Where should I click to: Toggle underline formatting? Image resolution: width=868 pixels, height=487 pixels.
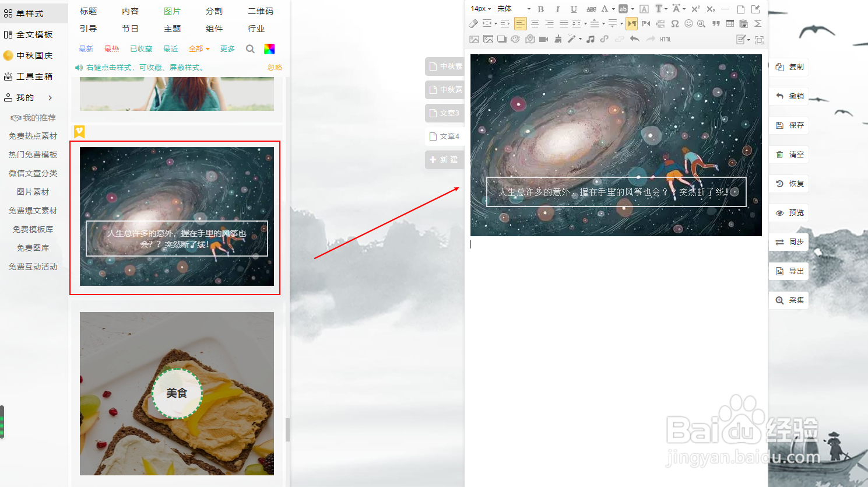[574, 9]
